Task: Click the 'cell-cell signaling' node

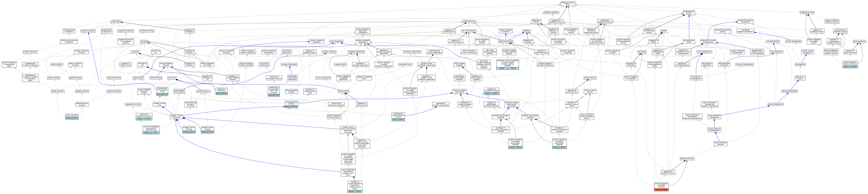Action: 336,41
